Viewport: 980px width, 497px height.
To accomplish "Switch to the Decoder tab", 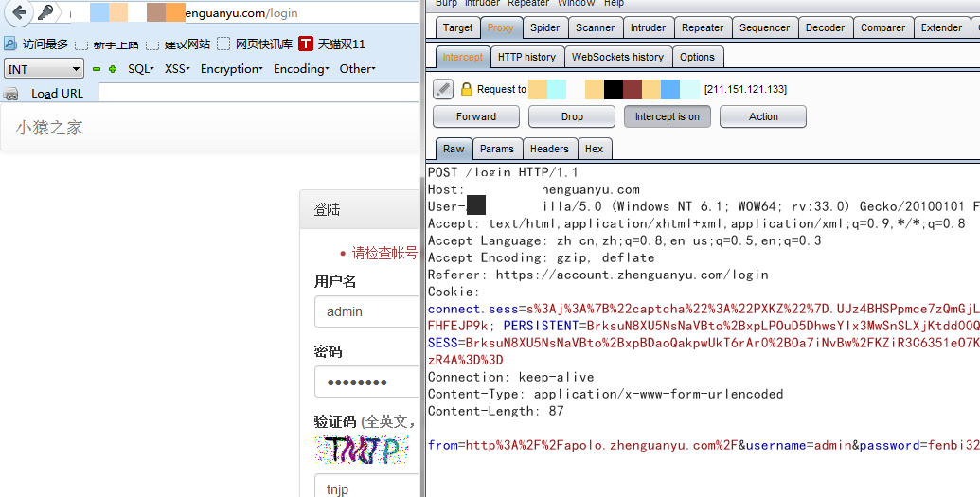I will [x=825, y=27].
